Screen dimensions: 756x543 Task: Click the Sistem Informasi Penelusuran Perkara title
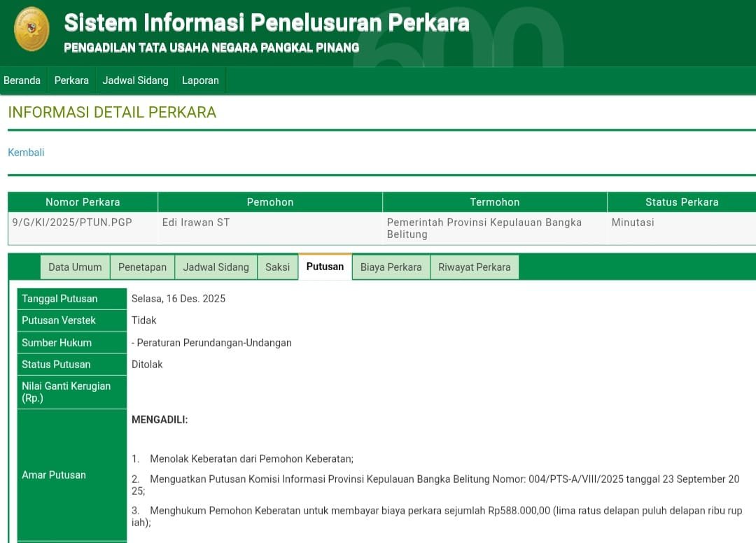266,22
